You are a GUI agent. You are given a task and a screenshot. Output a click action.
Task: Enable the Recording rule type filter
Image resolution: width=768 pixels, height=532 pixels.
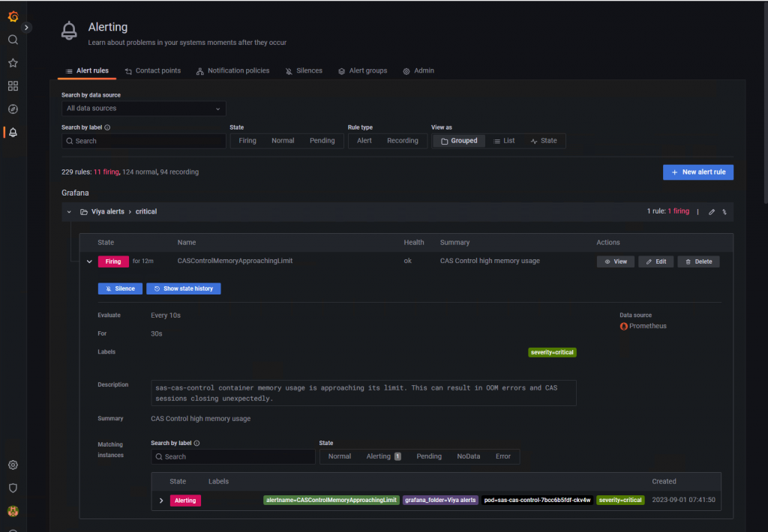pyautogui.click(x=403, y=140)
